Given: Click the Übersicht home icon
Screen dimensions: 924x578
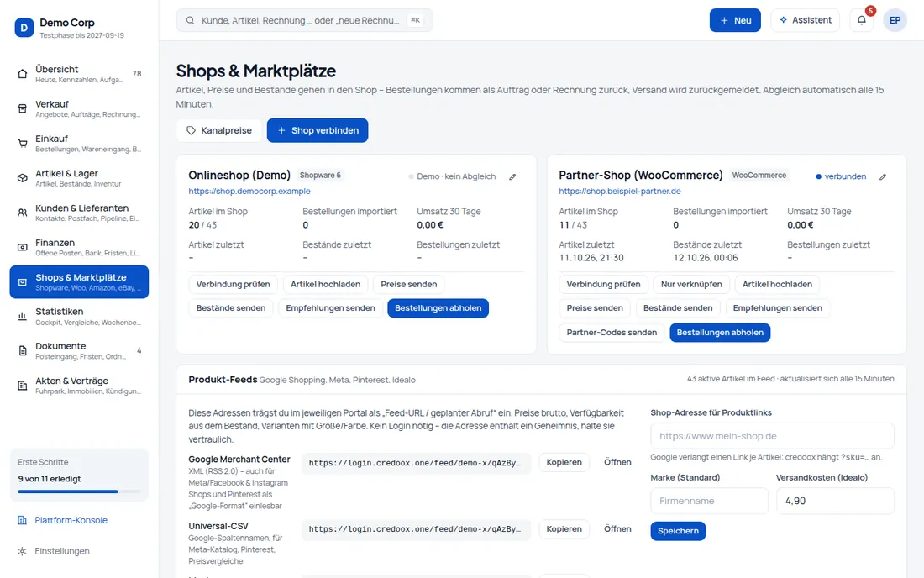Looking at the screenshot, I should pyautogui.click(x=23, y=74).
